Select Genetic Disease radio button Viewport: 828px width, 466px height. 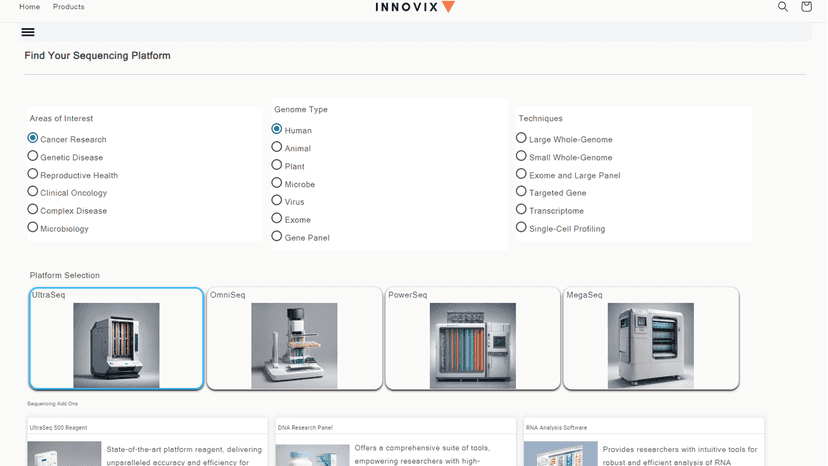33,156
